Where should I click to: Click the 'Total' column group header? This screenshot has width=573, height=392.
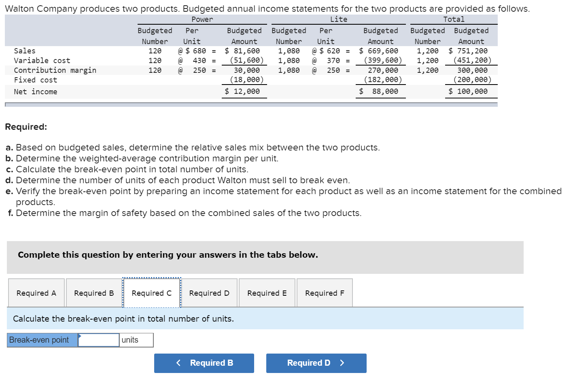(454, 19)
